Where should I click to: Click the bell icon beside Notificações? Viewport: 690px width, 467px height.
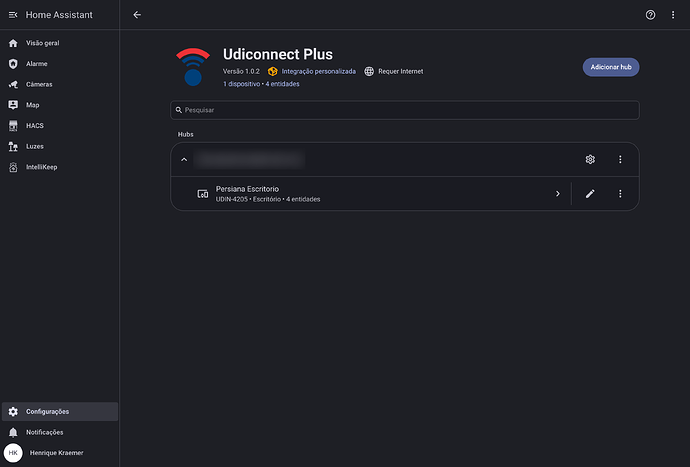13,432
